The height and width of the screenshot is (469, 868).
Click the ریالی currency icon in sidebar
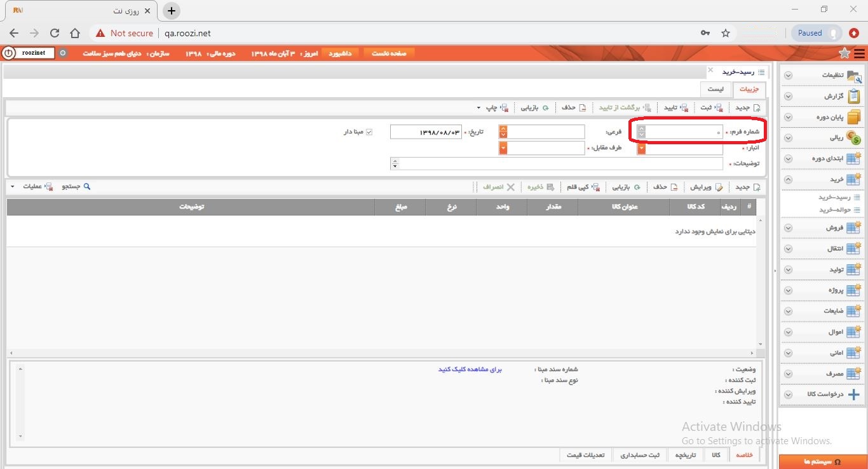point(854,137)
